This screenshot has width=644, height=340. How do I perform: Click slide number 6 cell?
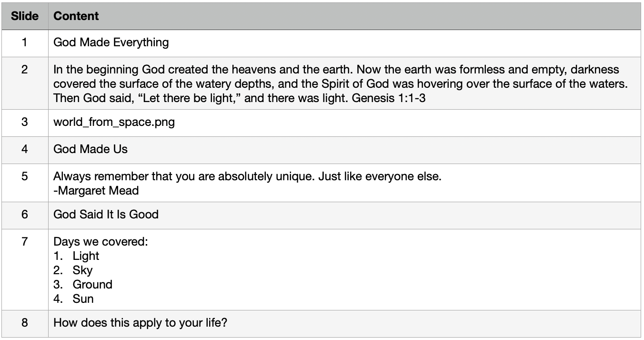(x=25, y=215)
